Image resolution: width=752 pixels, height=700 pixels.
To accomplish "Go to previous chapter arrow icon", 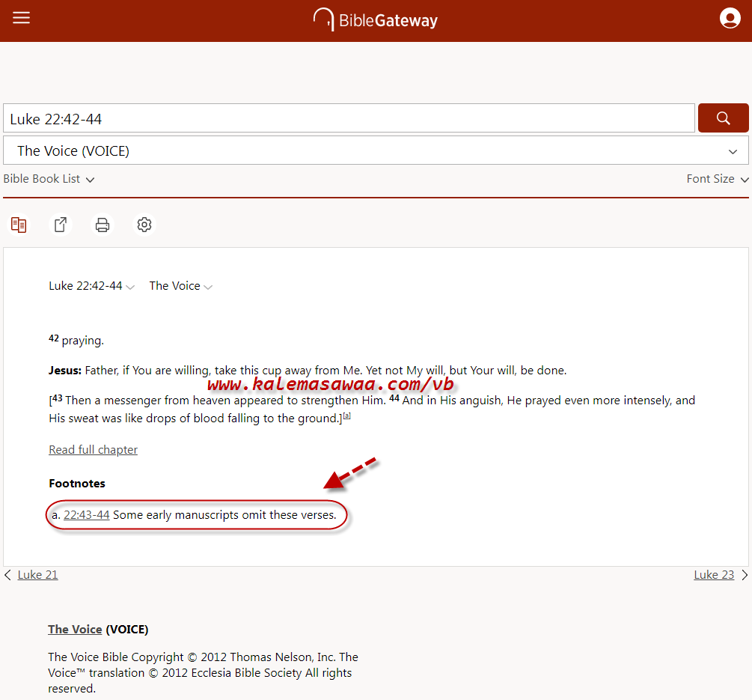I will 7,575.
